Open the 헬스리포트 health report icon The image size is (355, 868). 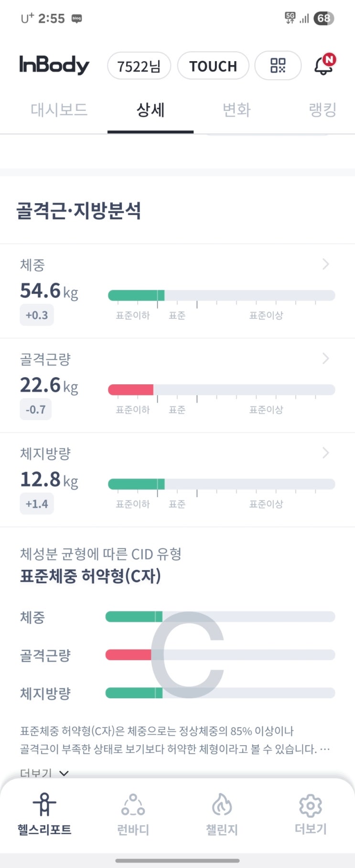[x=44, y=805]
